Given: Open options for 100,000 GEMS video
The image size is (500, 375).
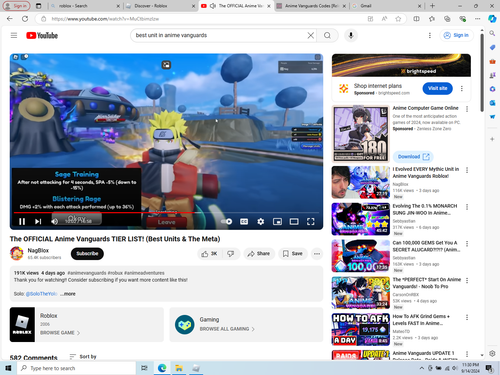Looking at the screenshot, I should coord(467,244).
